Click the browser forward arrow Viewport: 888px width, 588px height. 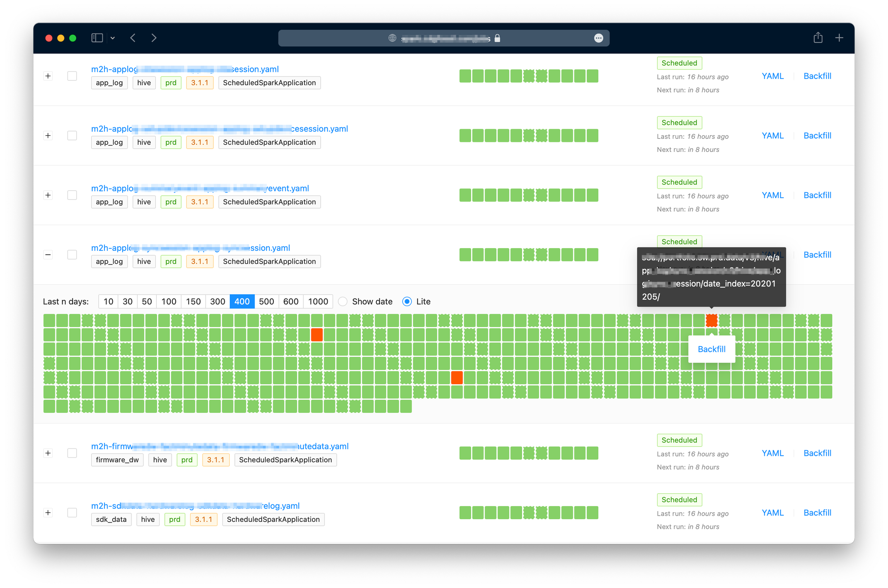click(154, 37)
